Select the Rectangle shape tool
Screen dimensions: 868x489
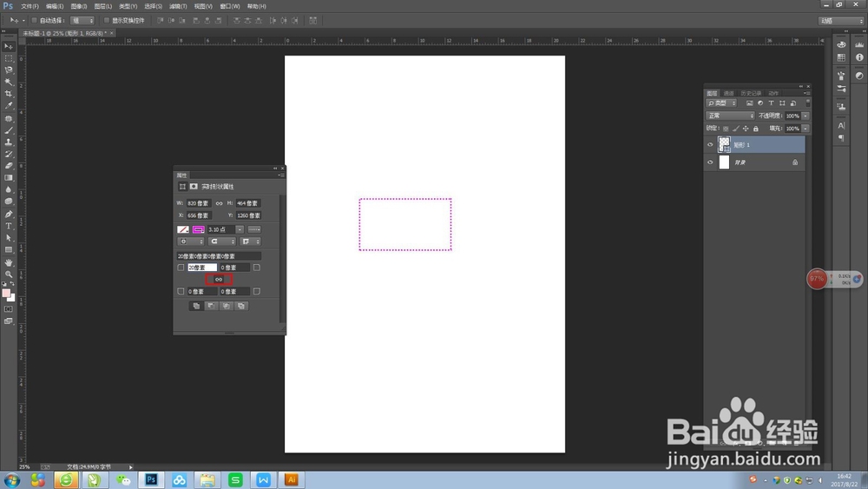tap(9, 250)
